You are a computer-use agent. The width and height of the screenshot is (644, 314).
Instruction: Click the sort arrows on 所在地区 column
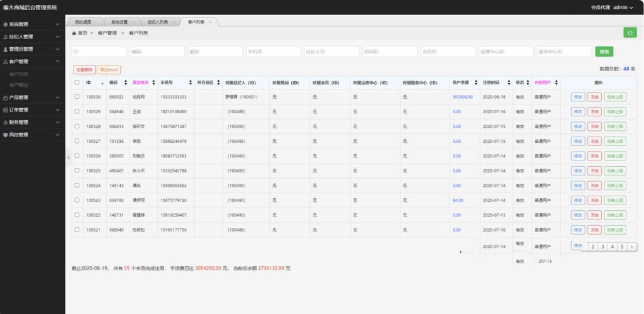pos(218,82)
